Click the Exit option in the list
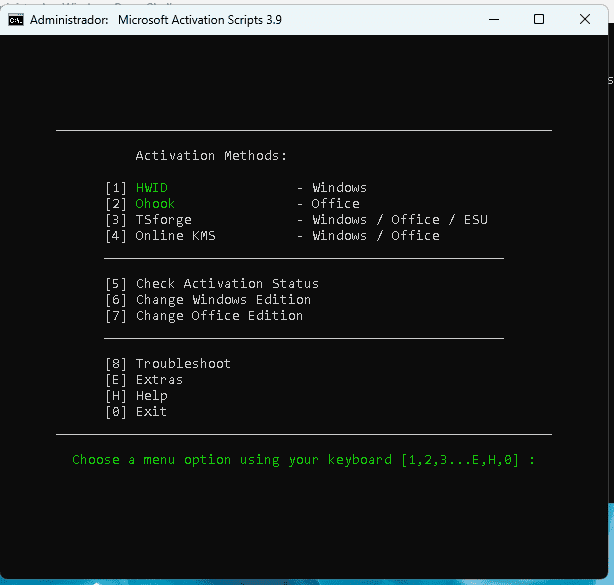 click(151, 412)
